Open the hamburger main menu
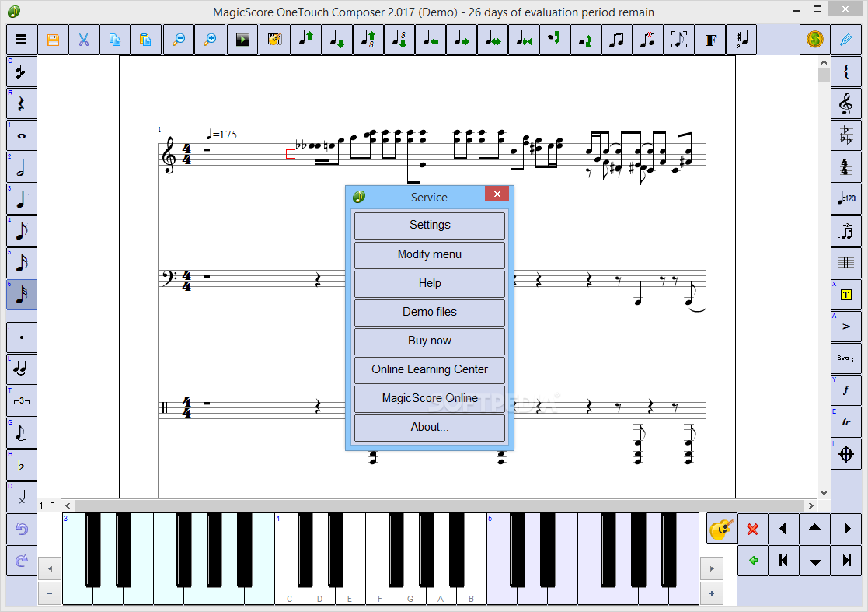The image size is (868, 612). pyautogui.click(x=22, y=40)
